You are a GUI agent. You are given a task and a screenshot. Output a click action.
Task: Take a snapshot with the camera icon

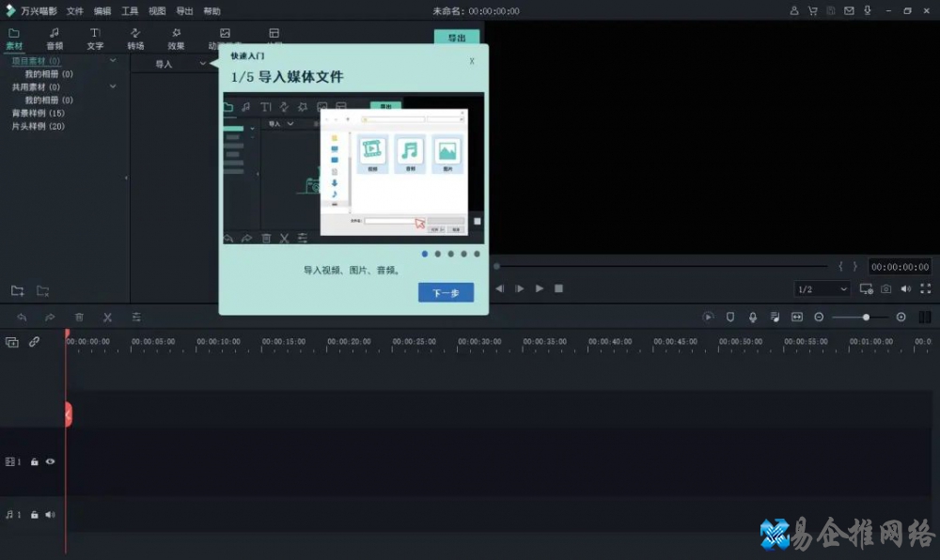click(x=885, y=288)
